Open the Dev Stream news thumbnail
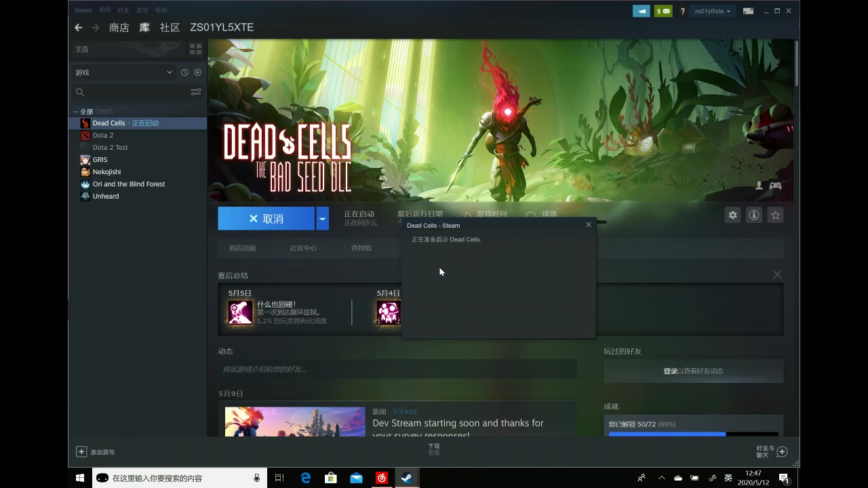This screenshot has height=488, width=868. pyautogui.click(x=295, y=422)
